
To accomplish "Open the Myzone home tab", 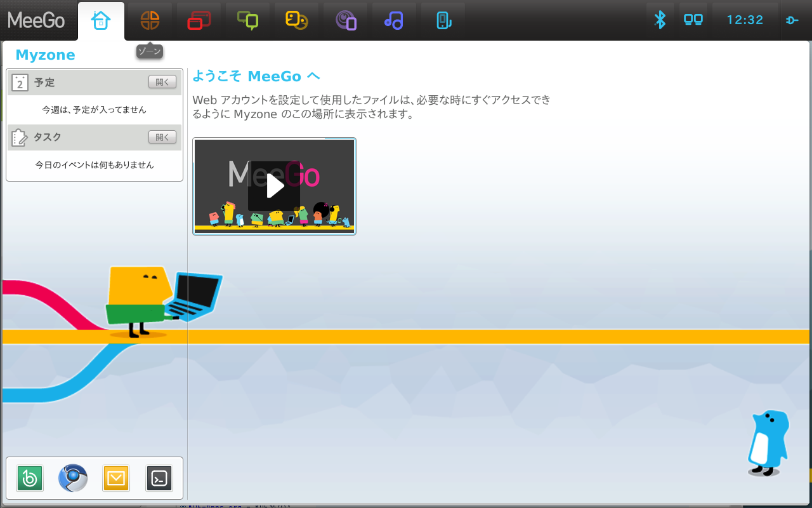I will coord(101,21).
